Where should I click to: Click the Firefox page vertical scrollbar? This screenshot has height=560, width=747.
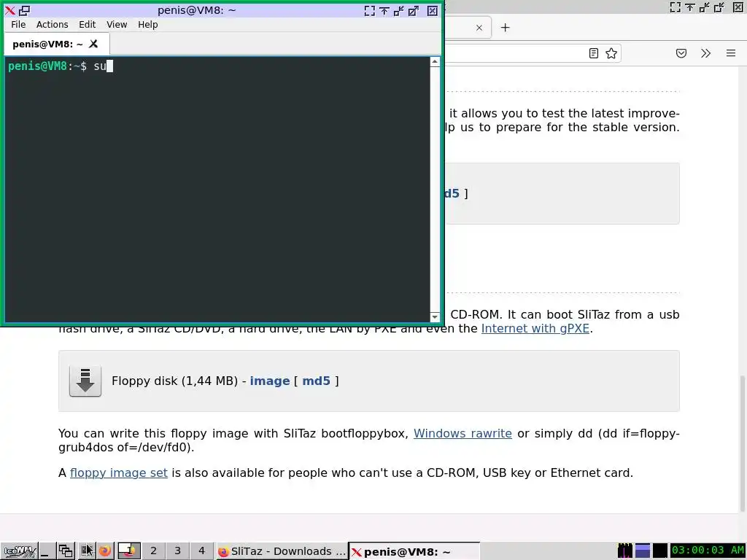[742, 443]
